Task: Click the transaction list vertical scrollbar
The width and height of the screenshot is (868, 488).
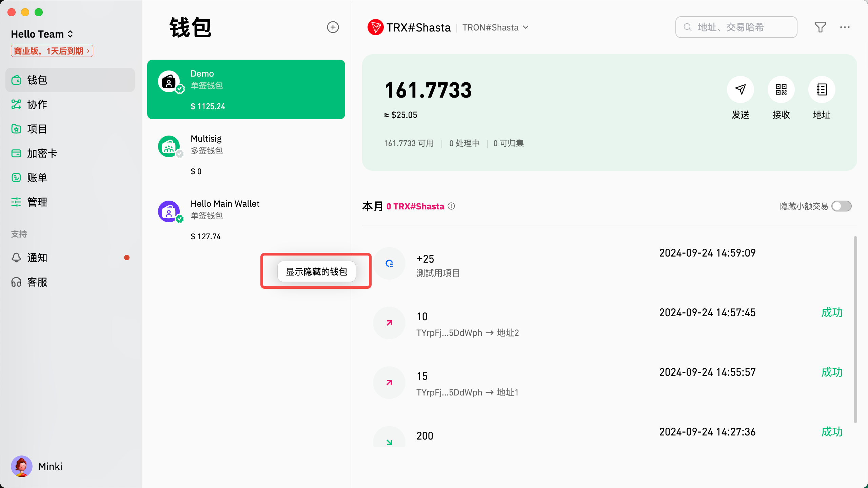Action: tap(855, 329)
